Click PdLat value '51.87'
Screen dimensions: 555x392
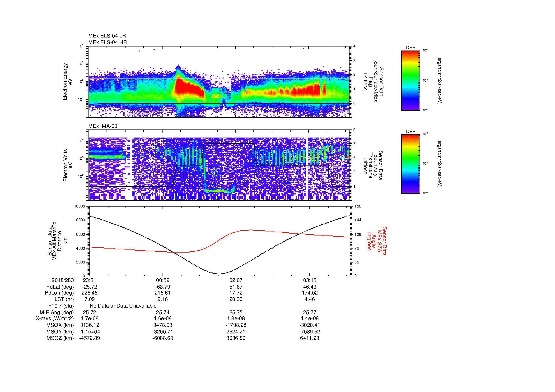236,287
